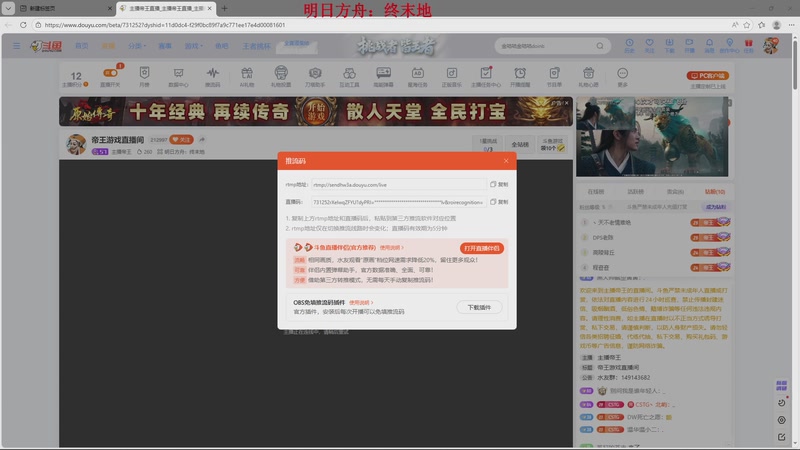Go to 直播 nav item
The height and width of the screenshot is (450, 800).
(x=108, y=46)
